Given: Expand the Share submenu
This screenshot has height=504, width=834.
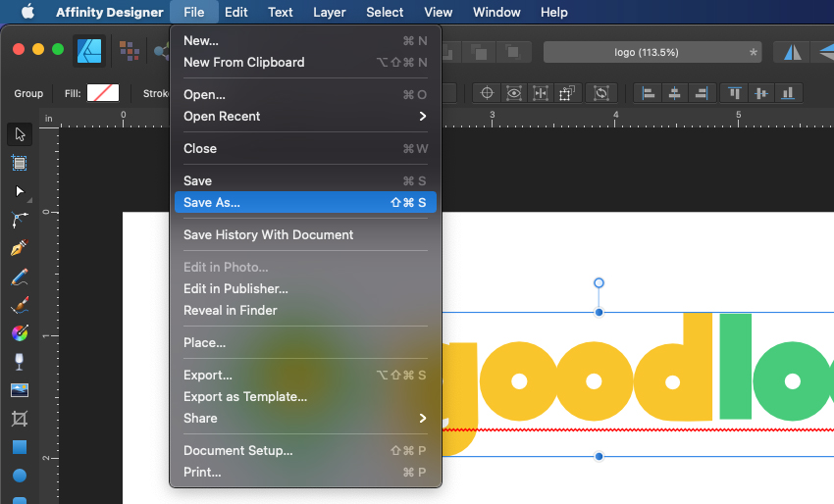Looking at the screenshot, I should (305, 418).
